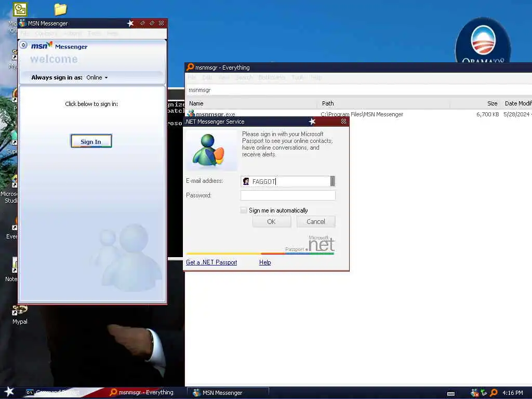
Task: Click the Microsoft Passport .net logo
Action: tap(310, 244)
